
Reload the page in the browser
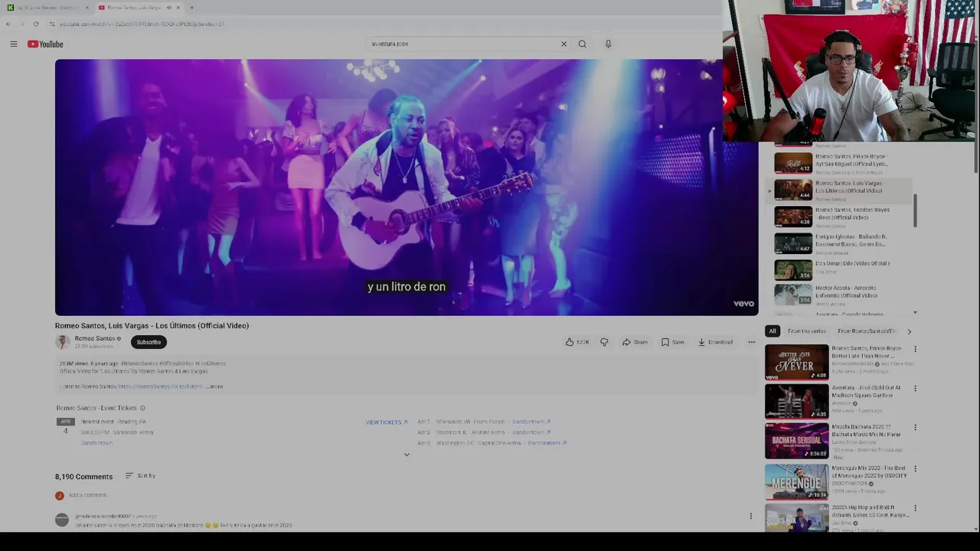[x=35, y=24]
